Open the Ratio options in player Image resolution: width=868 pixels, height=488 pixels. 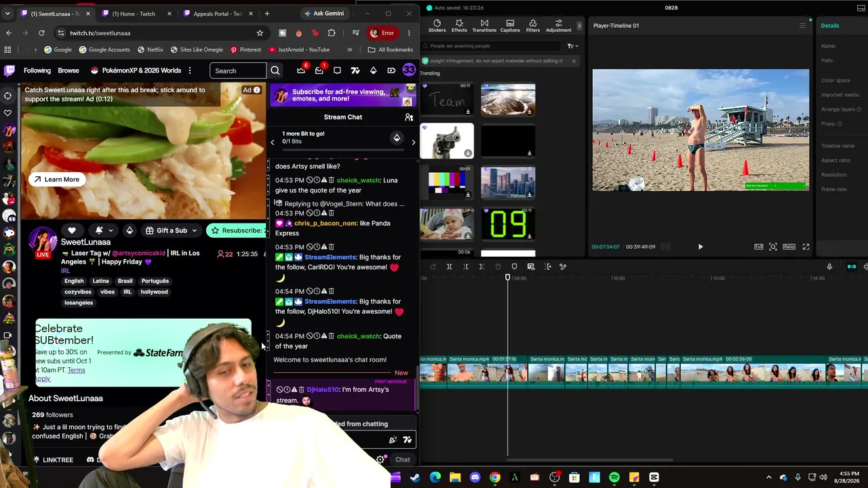click(x=789, y=247)
